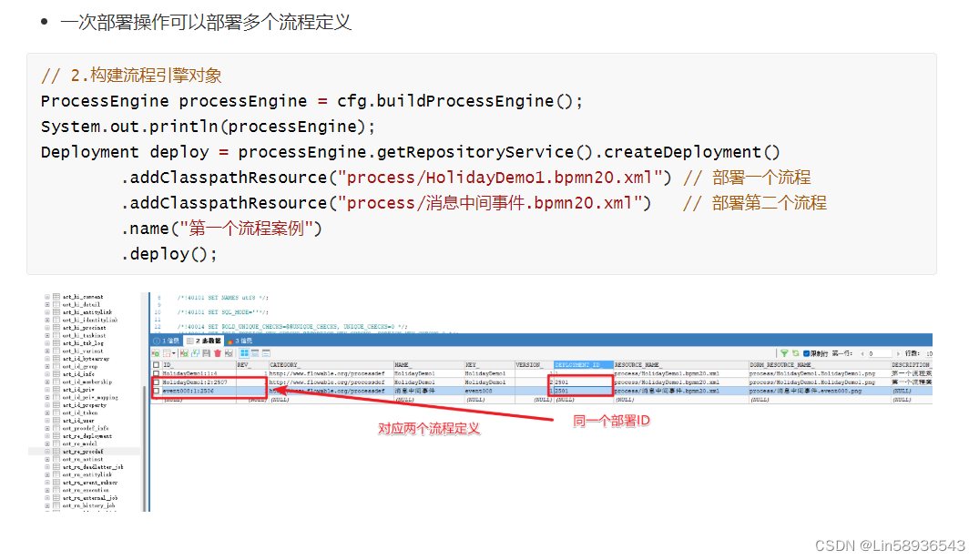Expand the act_hi_taskinst tree node
The width and height of the screenshot is (979, 560).
(46, 335)
